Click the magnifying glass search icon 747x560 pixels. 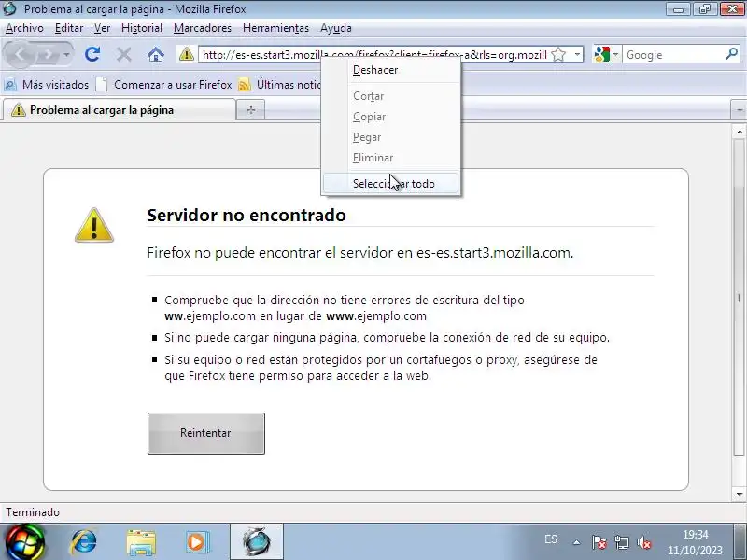coord(732,54)
